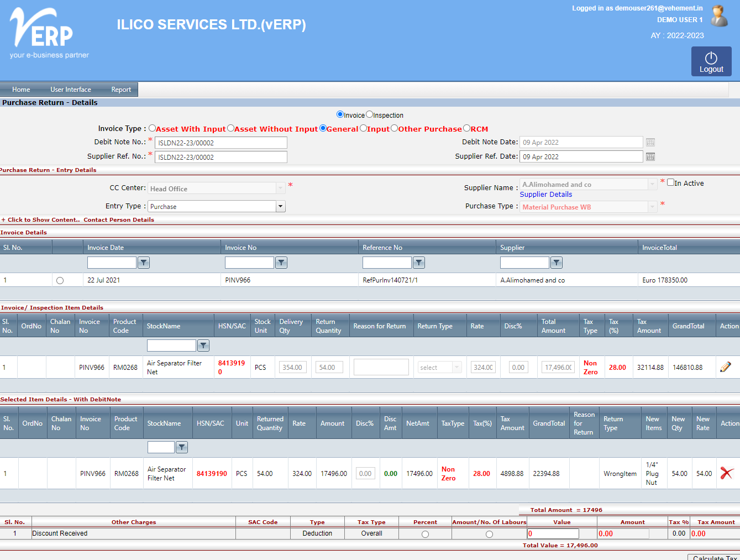740x560 pixels.
Task: Select Amount/No. Of Labours radio for Discount Received
Action: pyautogui.click(x=489, y=534)
